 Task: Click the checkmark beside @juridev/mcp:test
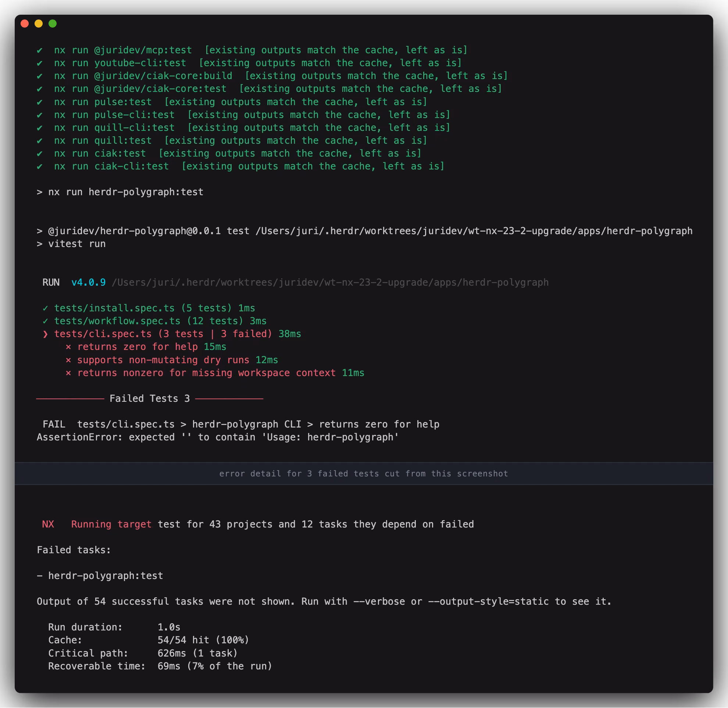coord(40,50)
